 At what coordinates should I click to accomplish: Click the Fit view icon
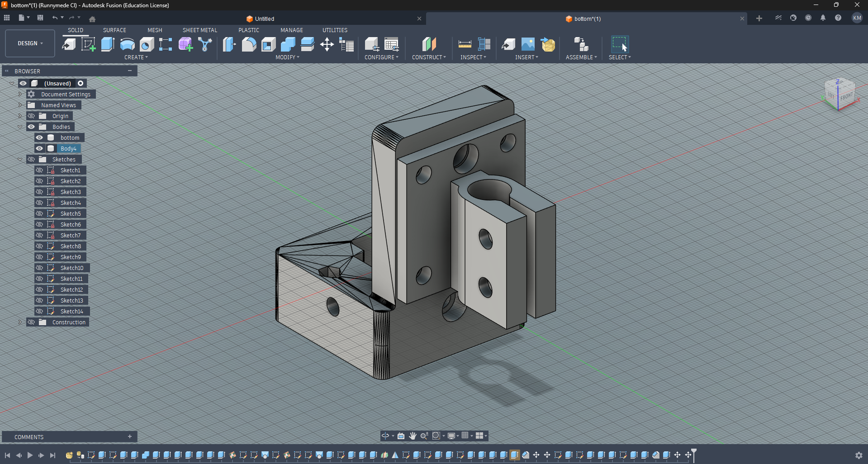click(436, 436)
